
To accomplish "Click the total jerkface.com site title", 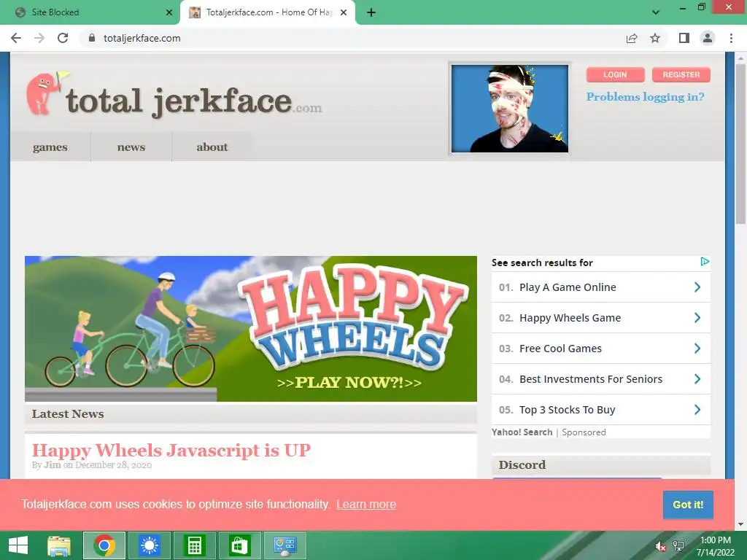I will pos(194,101).
